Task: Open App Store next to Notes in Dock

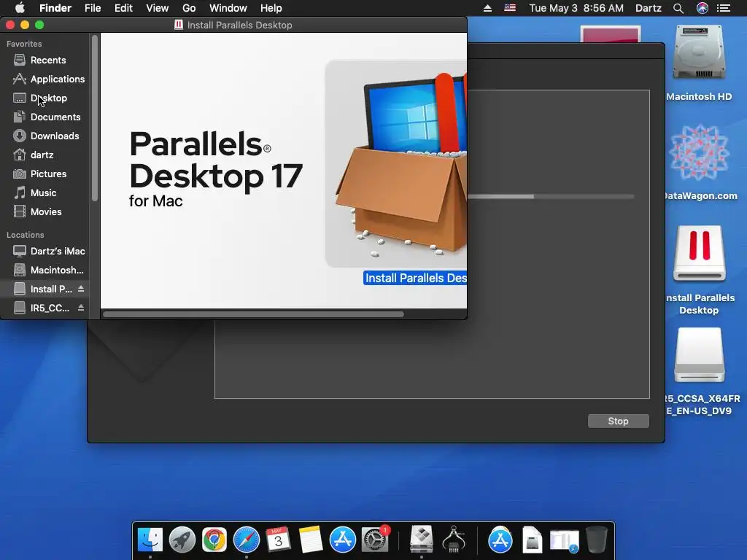Action: point(343,540)
